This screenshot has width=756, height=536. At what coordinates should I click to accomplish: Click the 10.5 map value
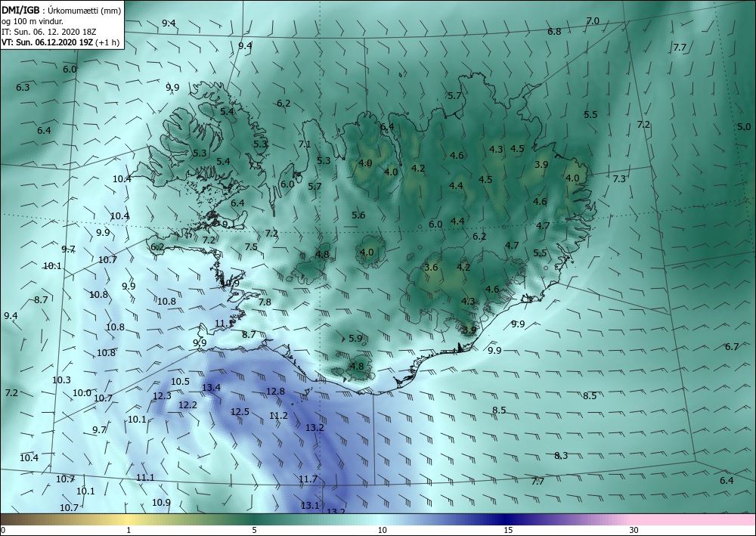tap(181, 382)
